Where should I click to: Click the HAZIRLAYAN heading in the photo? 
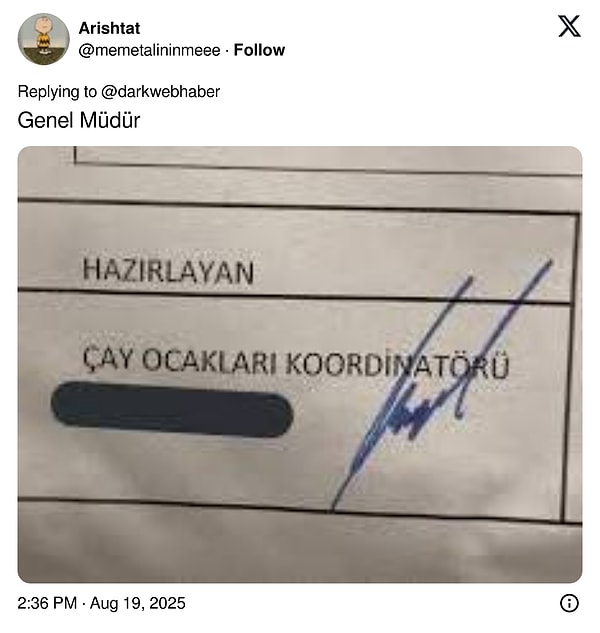(x=168, y=272)
